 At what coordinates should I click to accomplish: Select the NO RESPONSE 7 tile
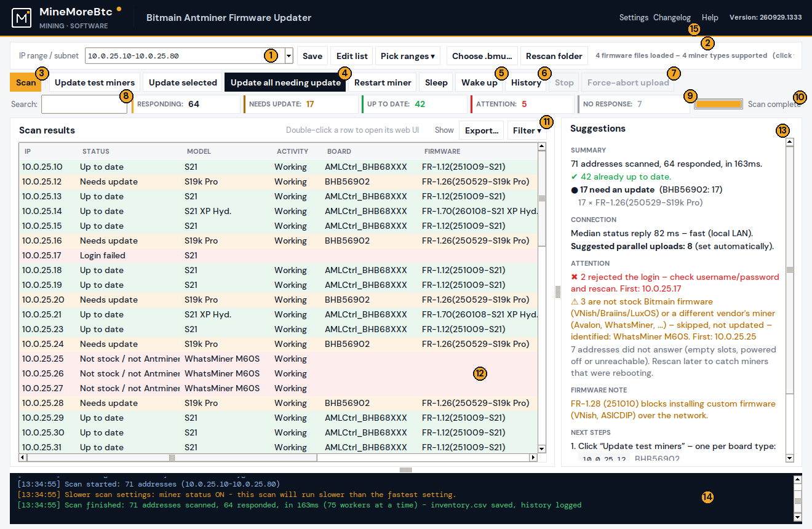tap(634, 104)
